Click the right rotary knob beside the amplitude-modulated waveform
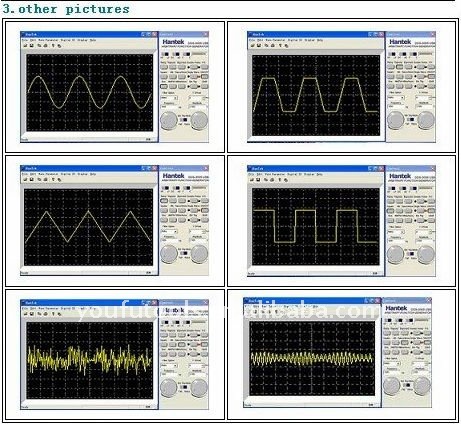This screenshot has height=424, width=461. coord(422,385)
